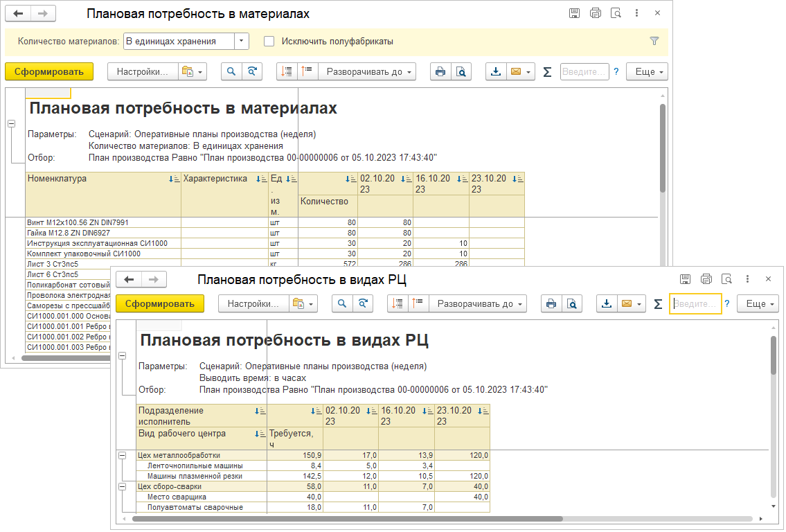The width and height of the screenshot is (786, 532).
Task: Open the 'Количество материалов' dropdown list
Action: [x=241, y=41]
